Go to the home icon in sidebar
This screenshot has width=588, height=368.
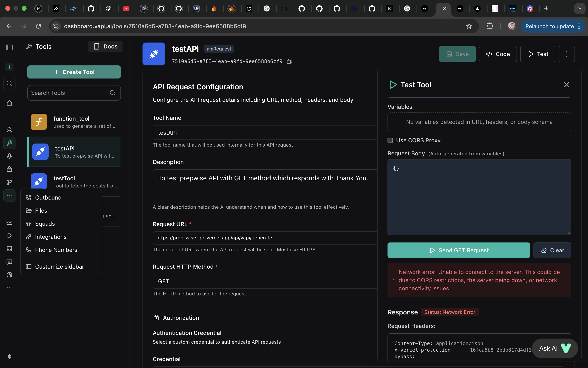(x=9, y=103)
